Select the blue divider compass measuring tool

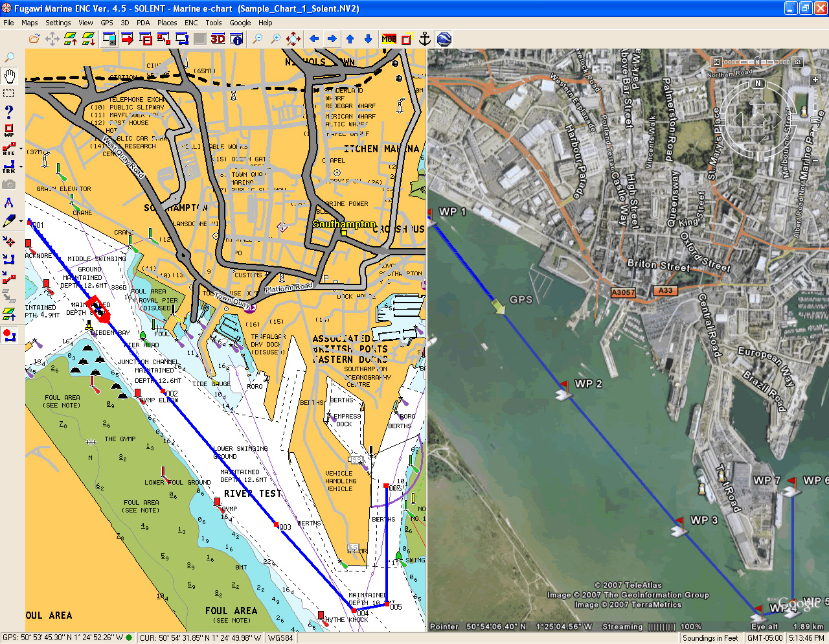9,203
